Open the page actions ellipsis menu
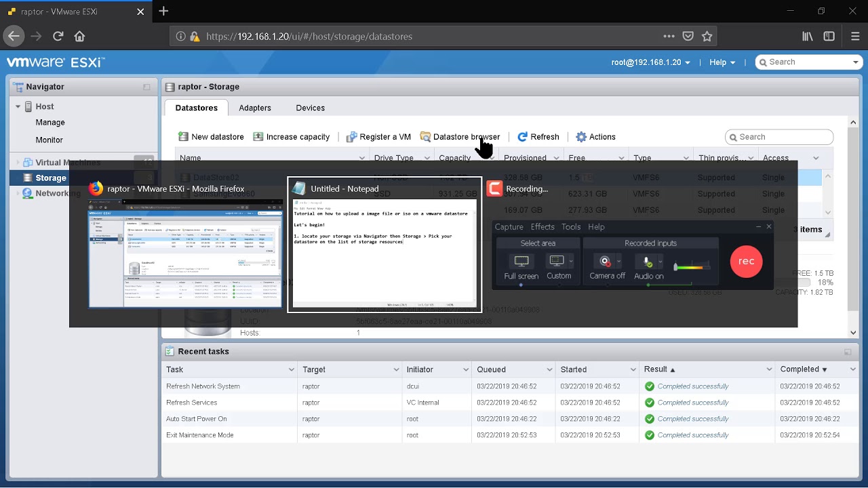Screen dimensions: 868x488 [x=669, y=37]
